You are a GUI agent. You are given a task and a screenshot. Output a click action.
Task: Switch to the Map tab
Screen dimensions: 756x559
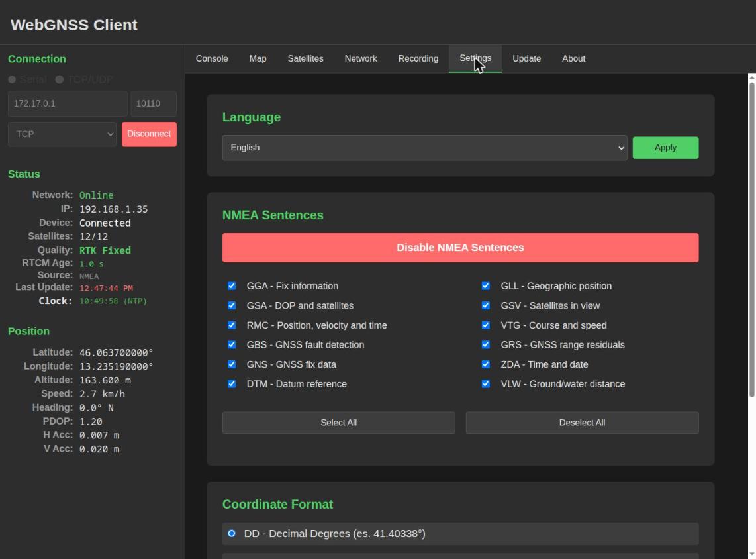point(258,59)
